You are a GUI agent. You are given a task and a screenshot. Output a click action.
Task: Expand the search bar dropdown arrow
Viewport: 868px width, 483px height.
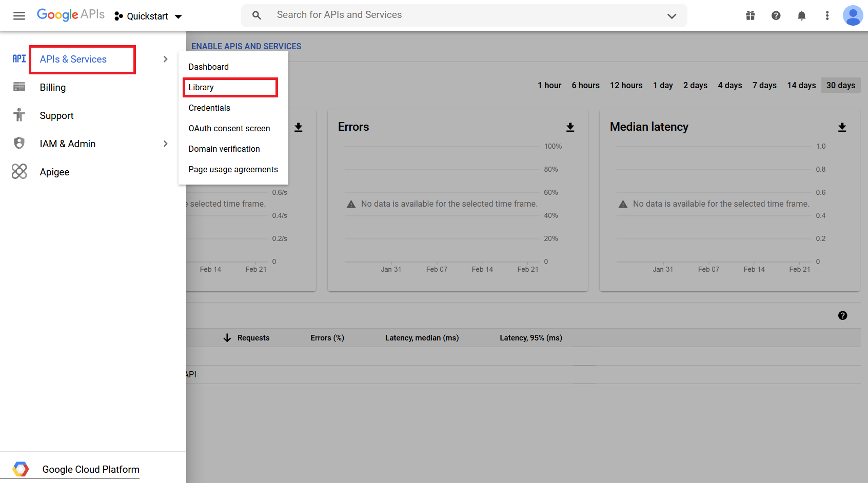(672, 16)
